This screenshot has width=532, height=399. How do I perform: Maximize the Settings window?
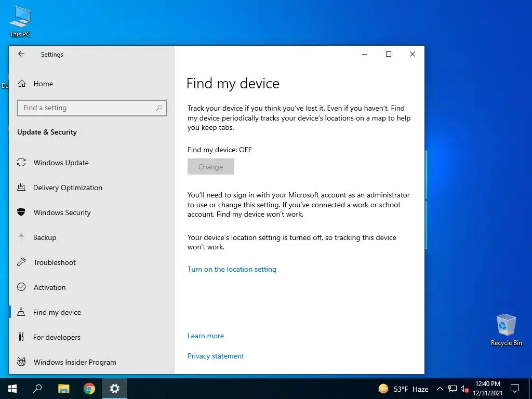tap(389, 54)
